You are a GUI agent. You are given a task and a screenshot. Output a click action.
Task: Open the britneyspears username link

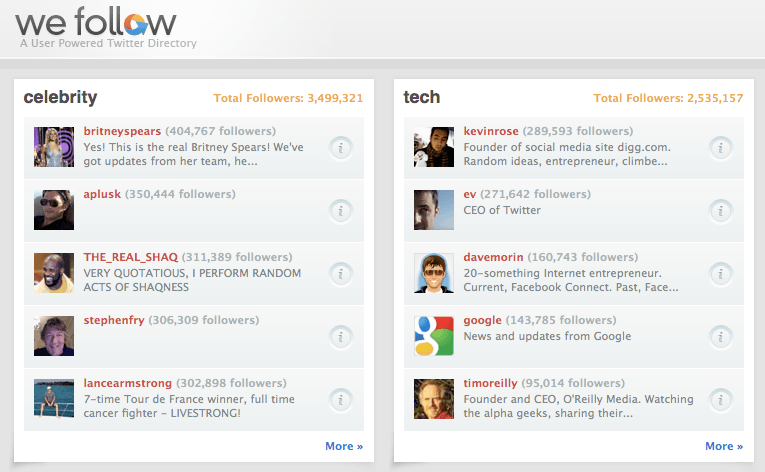(x=122, y=131)
